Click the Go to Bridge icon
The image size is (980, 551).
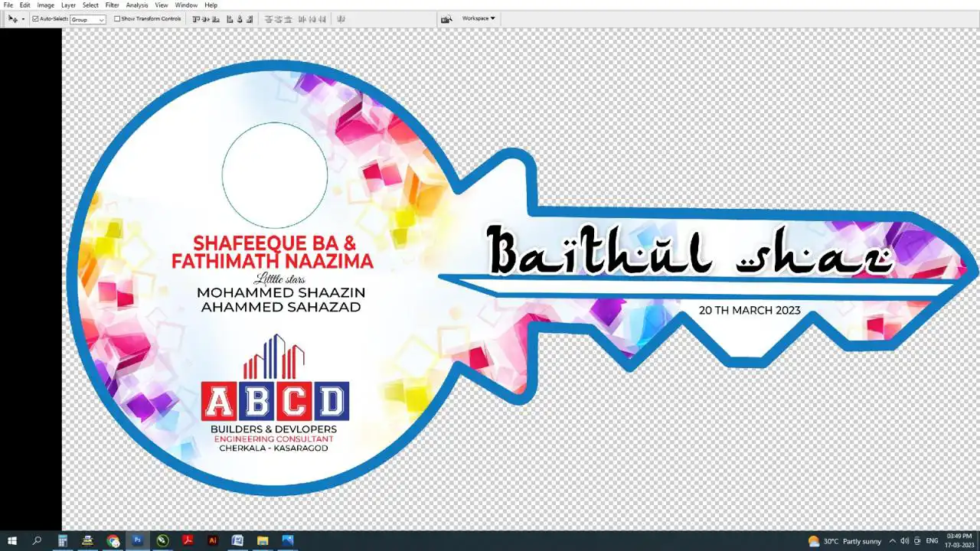(x=446, y=19)
